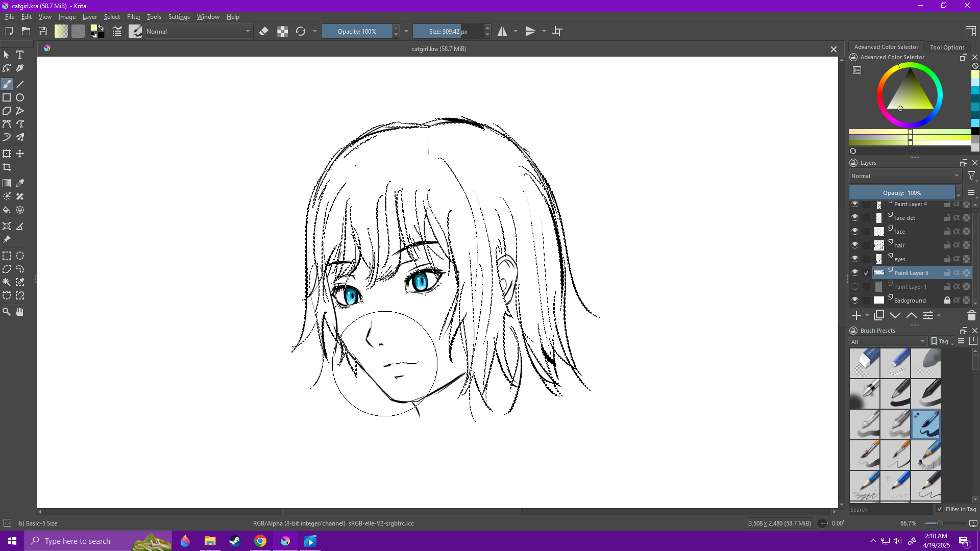
Task: Open the brush blending mode dropdown
Action: (198, 32)
